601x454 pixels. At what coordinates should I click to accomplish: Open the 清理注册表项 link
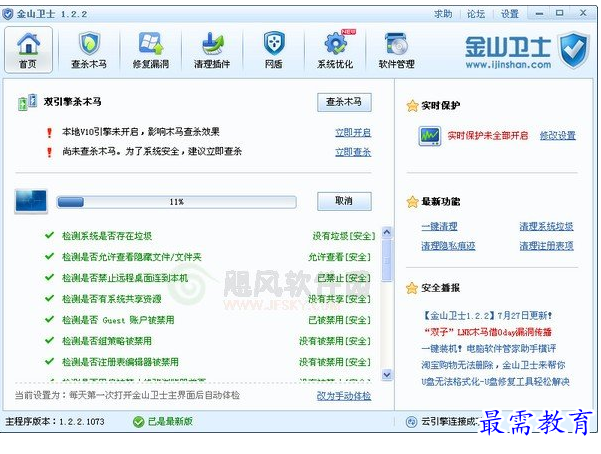[547, 246]
